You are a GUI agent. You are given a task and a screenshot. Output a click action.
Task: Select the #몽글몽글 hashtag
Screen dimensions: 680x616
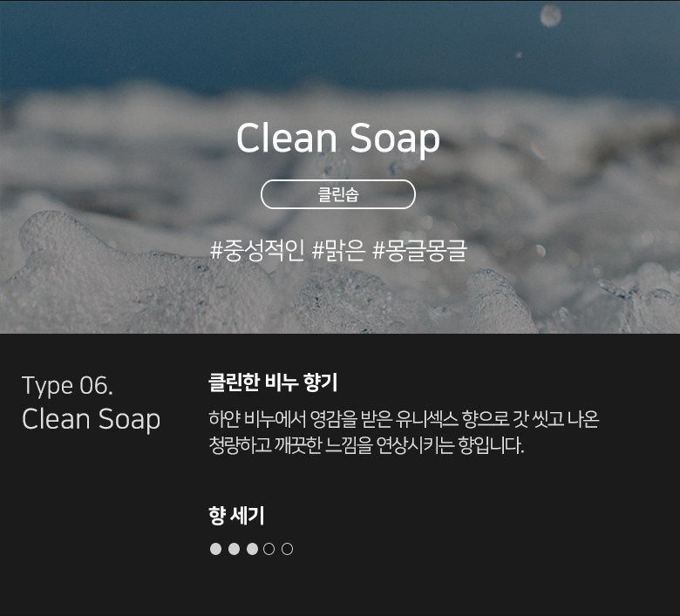coord(419,250)
